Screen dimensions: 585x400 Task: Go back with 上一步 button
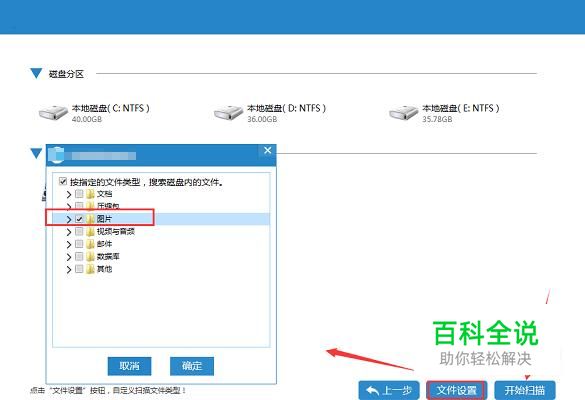click(x=389, y=390)
